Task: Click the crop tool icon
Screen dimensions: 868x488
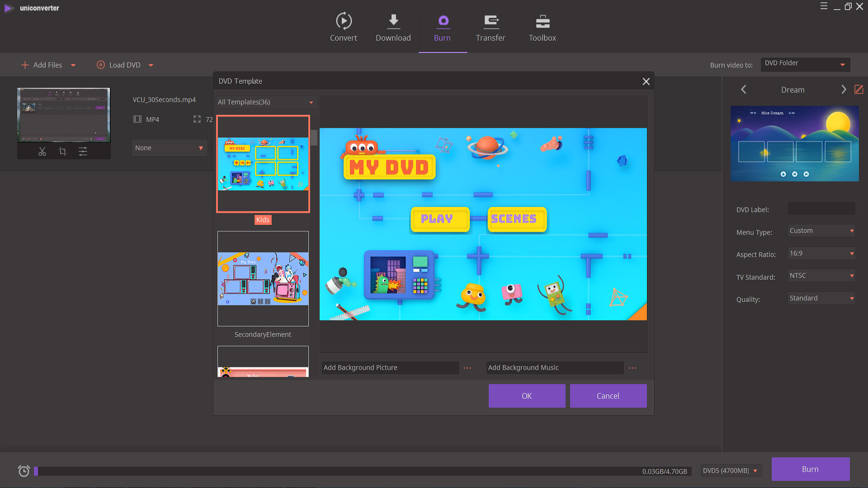Action: tap(62, 151)
